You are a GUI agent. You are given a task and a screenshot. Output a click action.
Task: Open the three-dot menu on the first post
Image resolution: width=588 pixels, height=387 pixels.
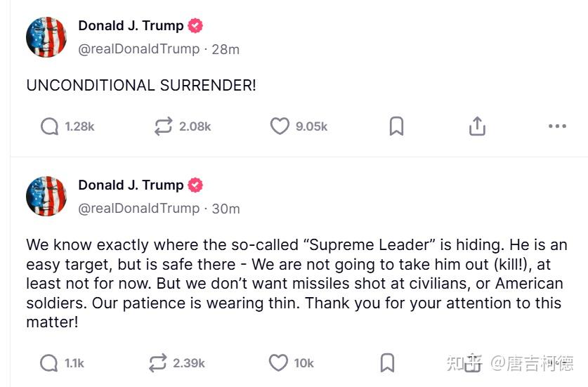(557, 126)
